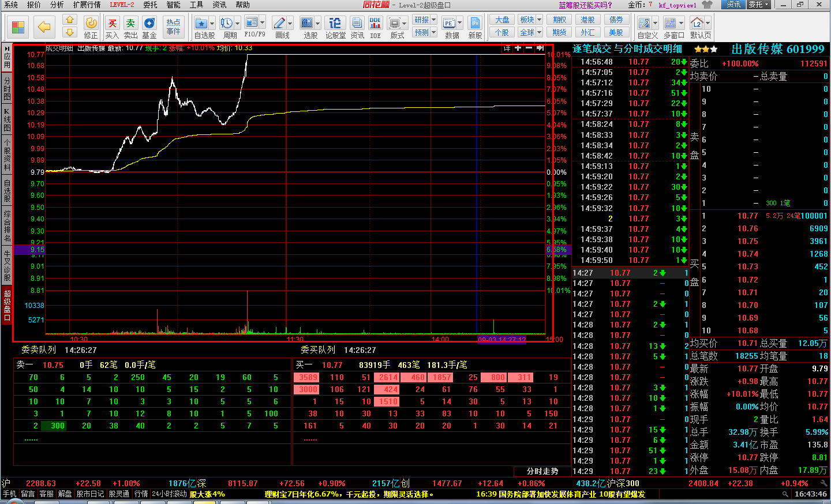Open the 系统 menu
The height and width of the screenshot is (504, 831).
point(11,5)
